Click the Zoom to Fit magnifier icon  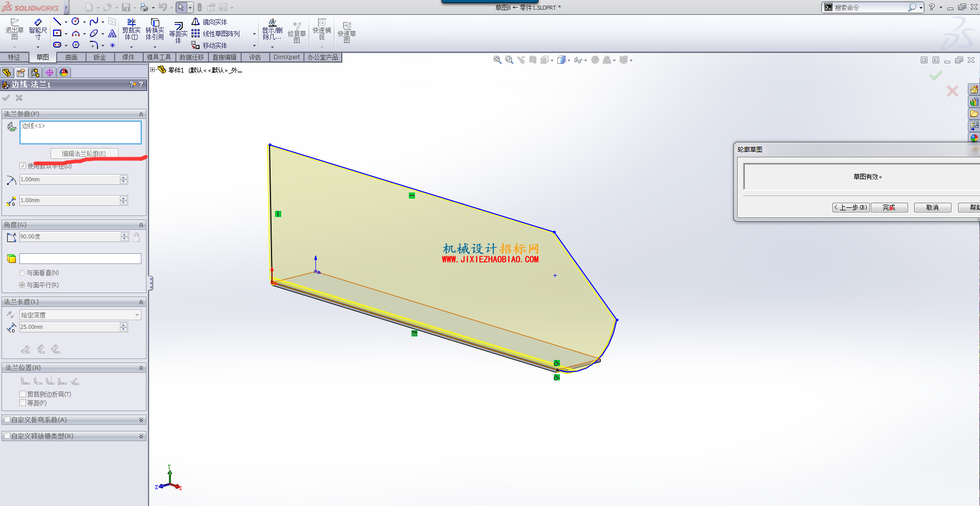497,60
